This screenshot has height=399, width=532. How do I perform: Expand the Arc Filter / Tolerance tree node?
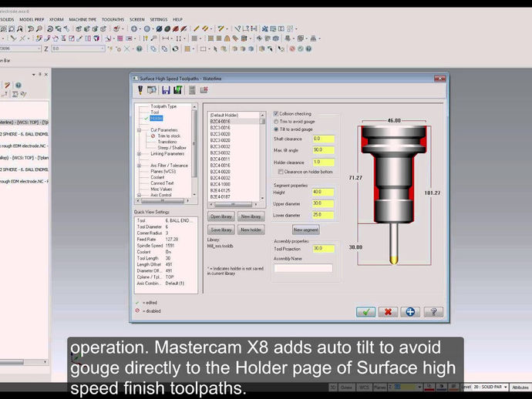point(139,166)
